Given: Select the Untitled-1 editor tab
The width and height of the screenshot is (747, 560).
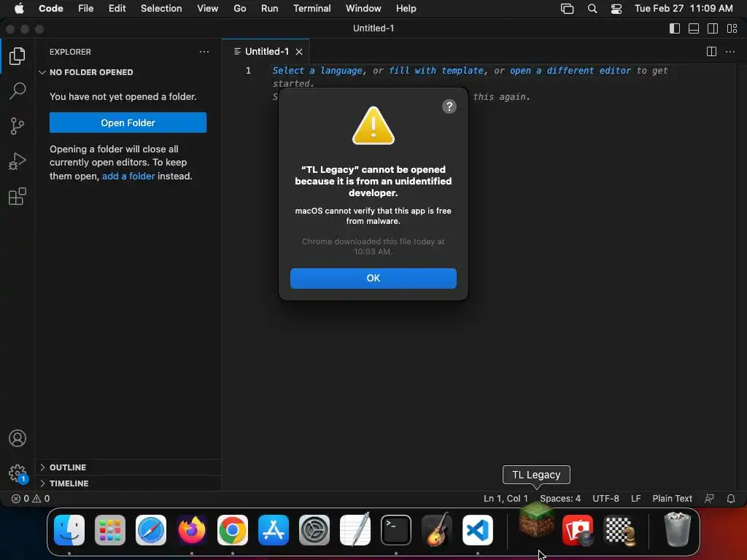Looking at the screenshot, I should (266, 52).
